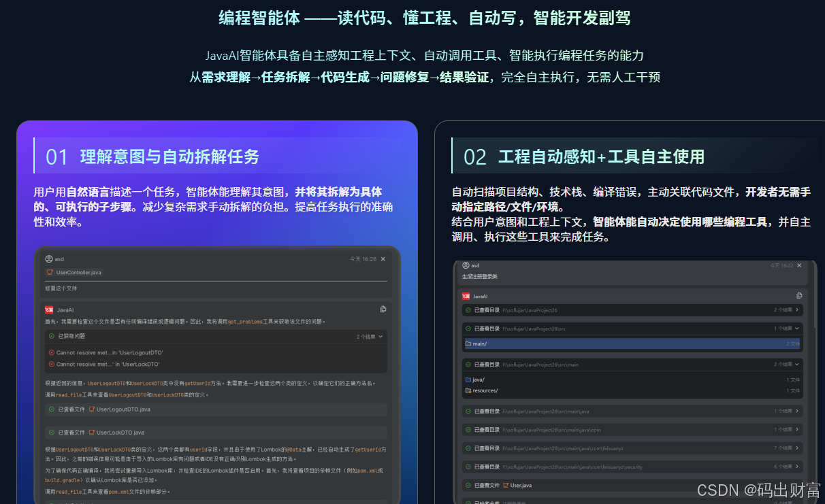Click the page title 编程智能体
825x504 pixels.
(x=259, y=18)
